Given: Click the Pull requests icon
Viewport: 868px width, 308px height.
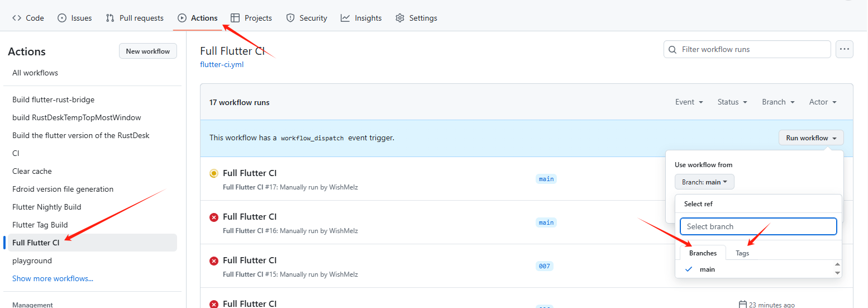Looking at the screenshot, I should click(x=110, y=18).
